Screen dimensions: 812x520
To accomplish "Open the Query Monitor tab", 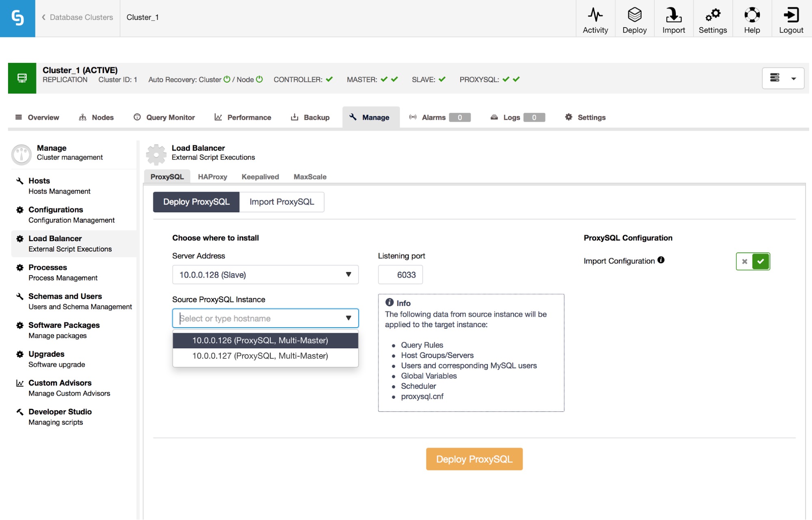I will pyautogui.click(x=165, y=117).
